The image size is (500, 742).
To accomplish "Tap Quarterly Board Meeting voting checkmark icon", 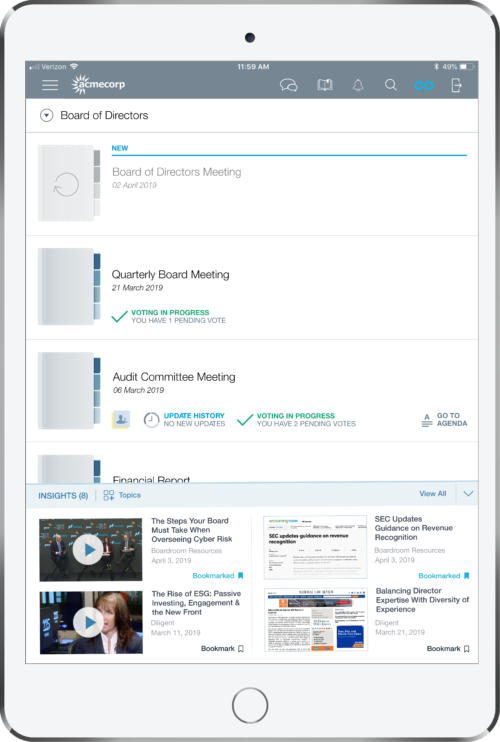I will click(119, 316).
